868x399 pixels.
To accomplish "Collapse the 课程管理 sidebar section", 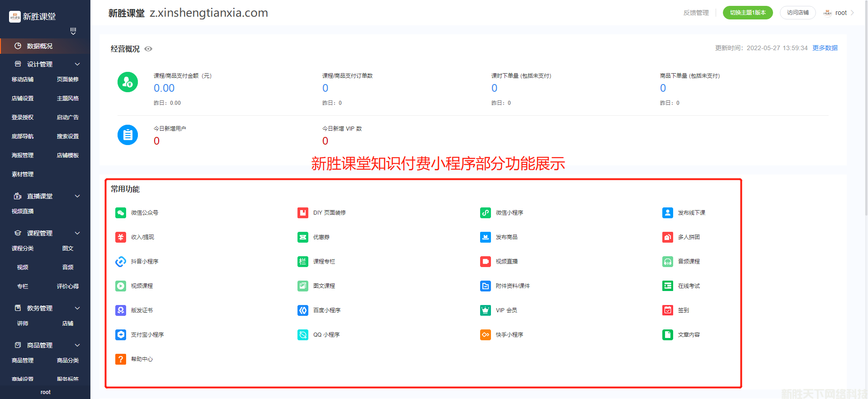I will coord(77,233).
